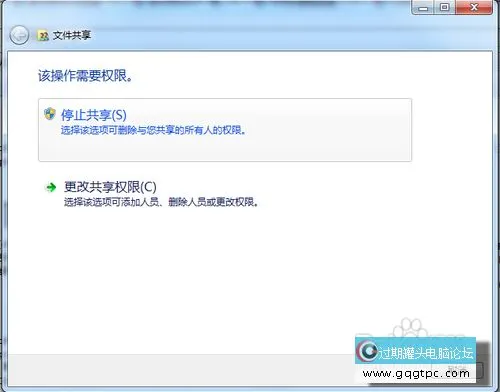
Task: Click description 选择该选项可删除与您共享的所有人的权限
Action: tap(153, 130)
